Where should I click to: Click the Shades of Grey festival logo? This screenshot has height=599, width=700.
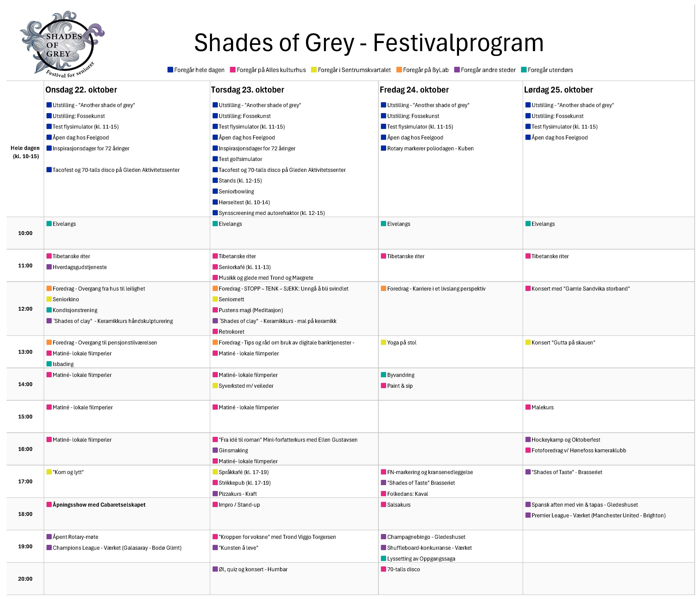tap(62, 44)
